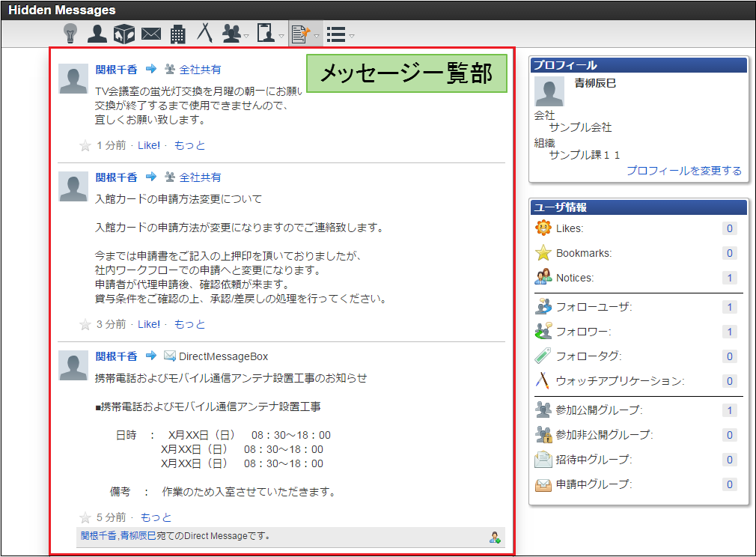Click the 青柳辰巳 profile avatar
The width and height of the screenshot is (756, 557).
click(549, 91)
